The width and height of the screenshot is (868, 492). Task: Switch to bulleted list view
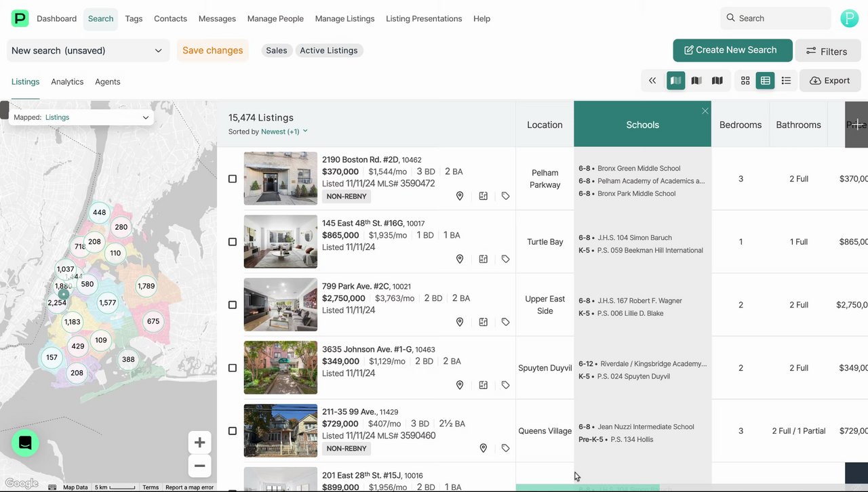[786, 81]
